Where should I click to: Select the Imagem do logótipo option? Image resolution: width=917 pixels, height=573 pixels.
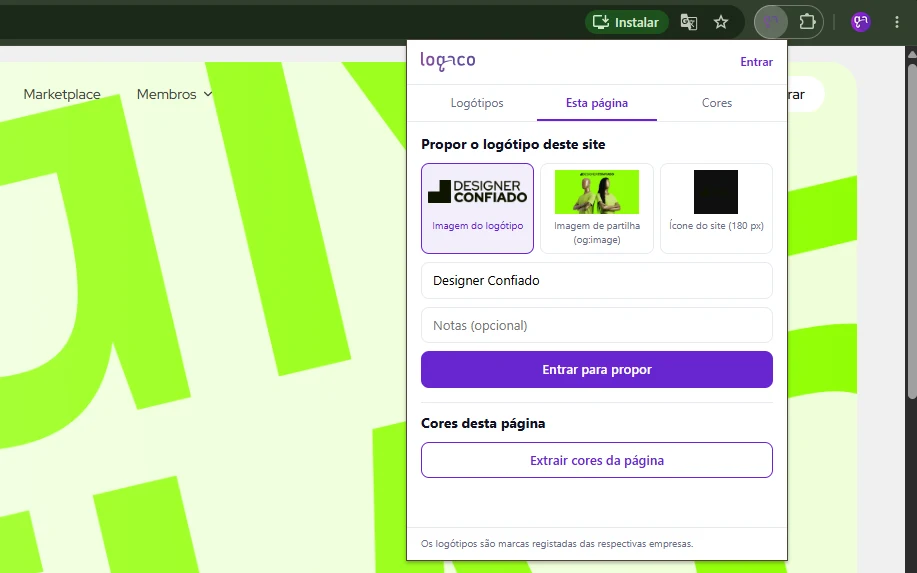coord(477,208)
